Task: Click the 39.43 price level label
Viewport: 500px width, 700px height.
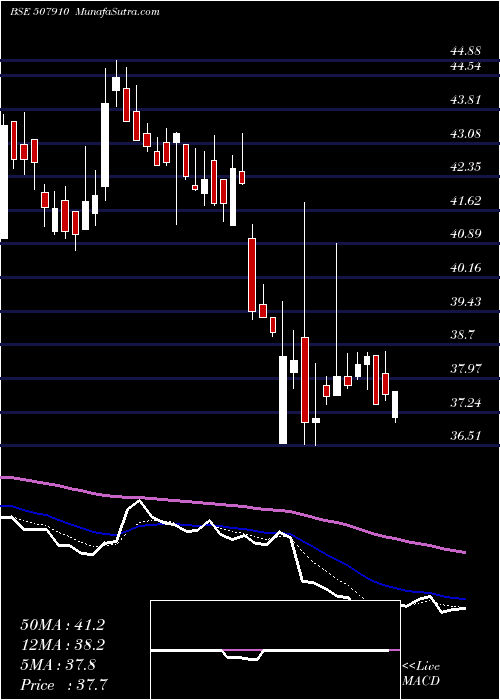Action: pos(466,301)
